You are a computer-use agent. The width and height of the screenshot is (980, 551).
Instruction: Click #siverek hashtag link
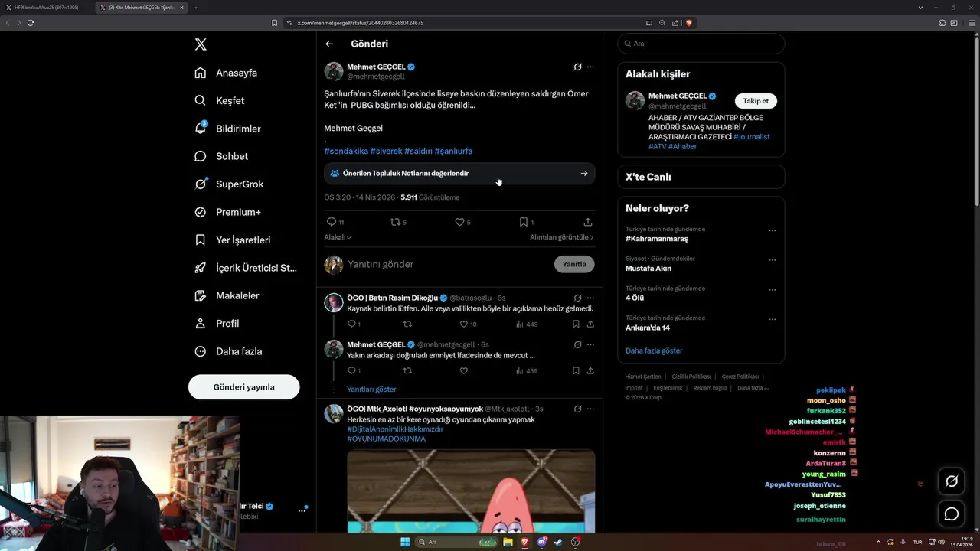[386, 152]
